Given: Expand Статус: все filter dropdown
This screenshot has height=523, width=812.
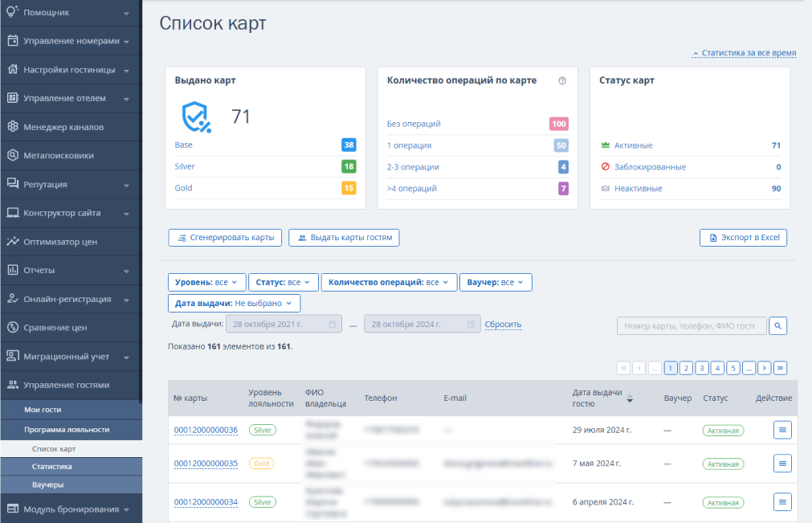Looking at the screenshot, I should (x=284, y=282).
